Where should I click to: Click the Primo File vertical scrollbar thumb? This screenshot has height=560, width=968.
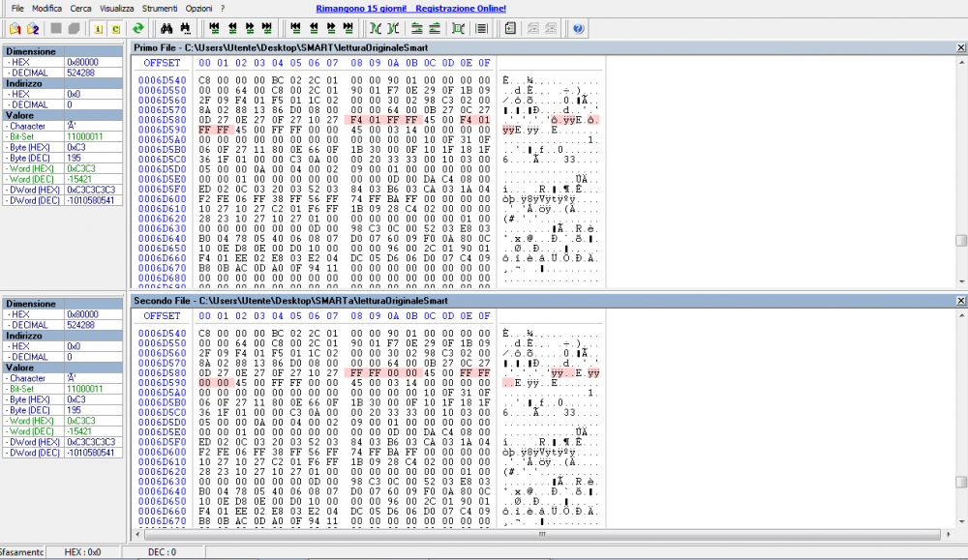click(x=960, y=241)
